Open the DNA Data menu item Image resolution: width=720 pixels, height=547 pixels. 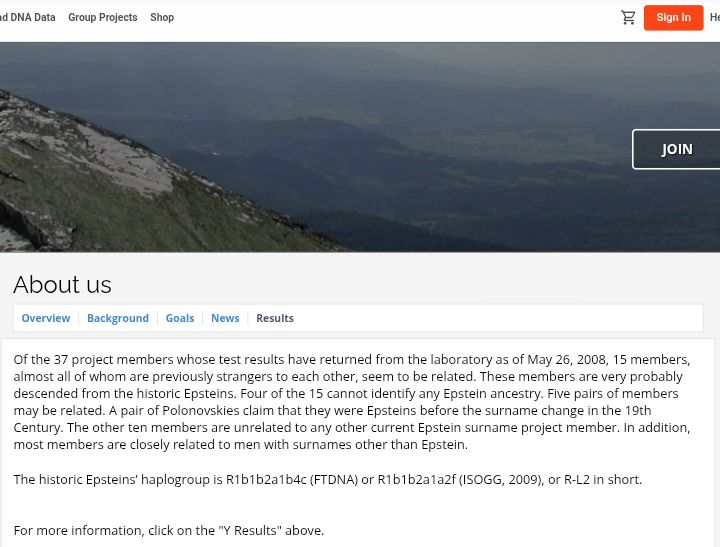(x=28, y=17)
